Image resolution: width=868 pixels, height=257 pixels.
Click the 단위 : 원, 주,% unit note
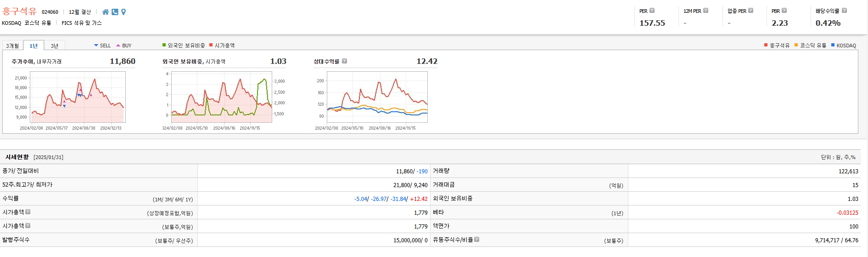point(838,157)
